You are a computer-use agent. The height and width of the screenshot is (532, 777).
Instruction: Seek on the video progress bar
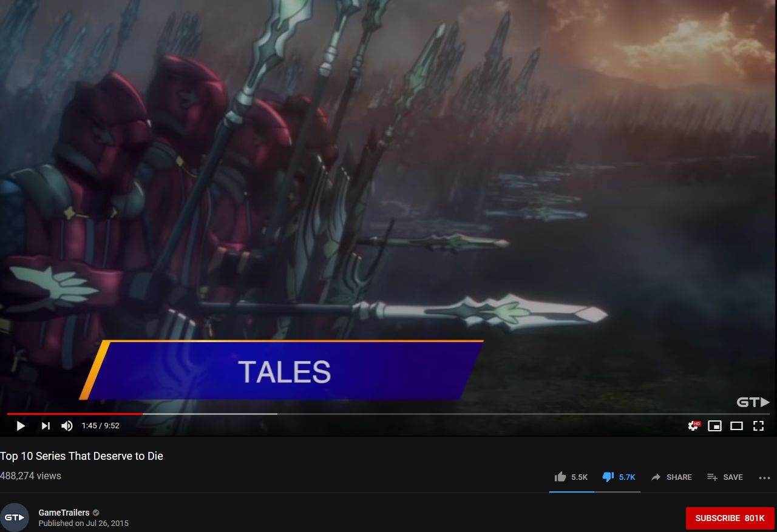[x=388, y=414]
